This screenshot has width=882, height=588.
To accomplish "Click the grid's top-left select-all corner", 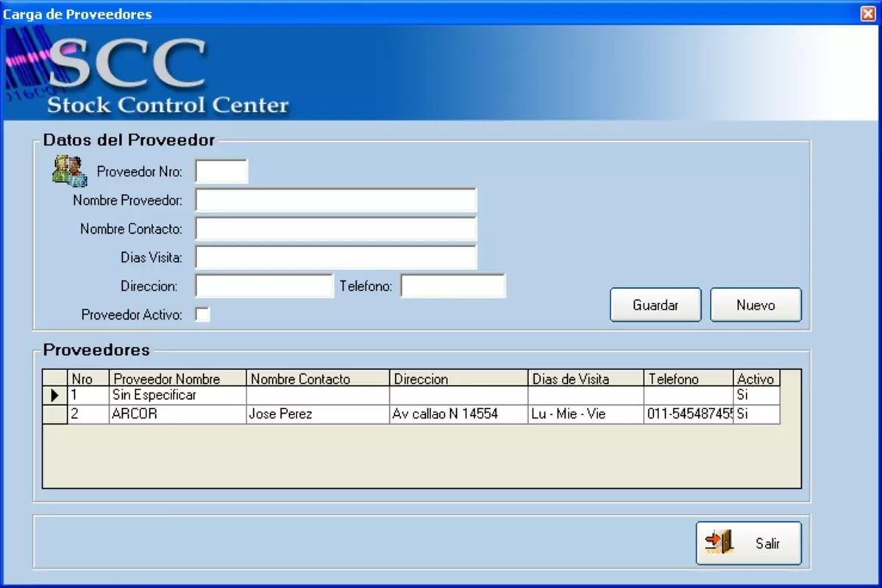I will (x=55, y=379).
